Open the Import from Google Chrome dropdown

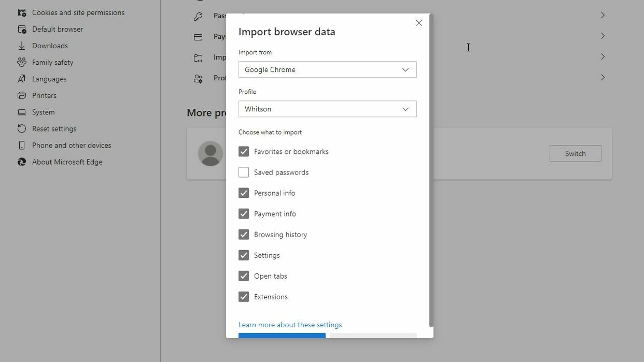[x=327, y=69]
